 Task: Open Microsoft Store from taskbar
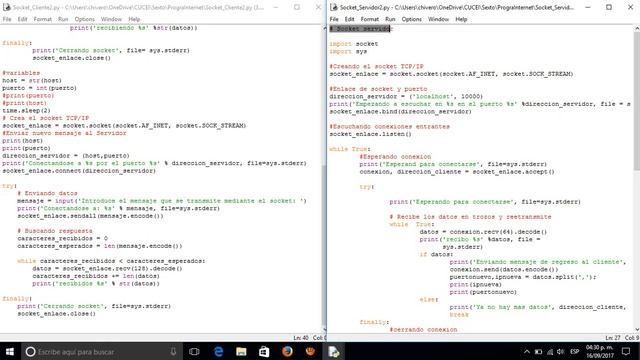[264, 351]
